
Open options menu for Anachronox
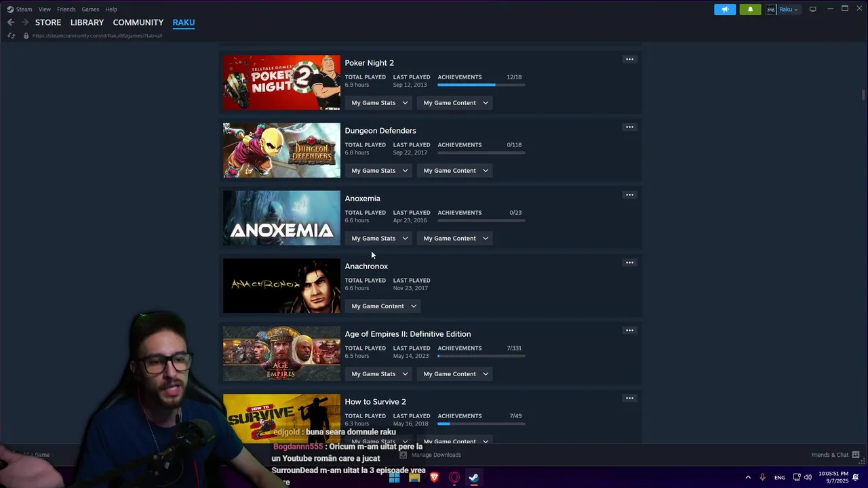629,263
